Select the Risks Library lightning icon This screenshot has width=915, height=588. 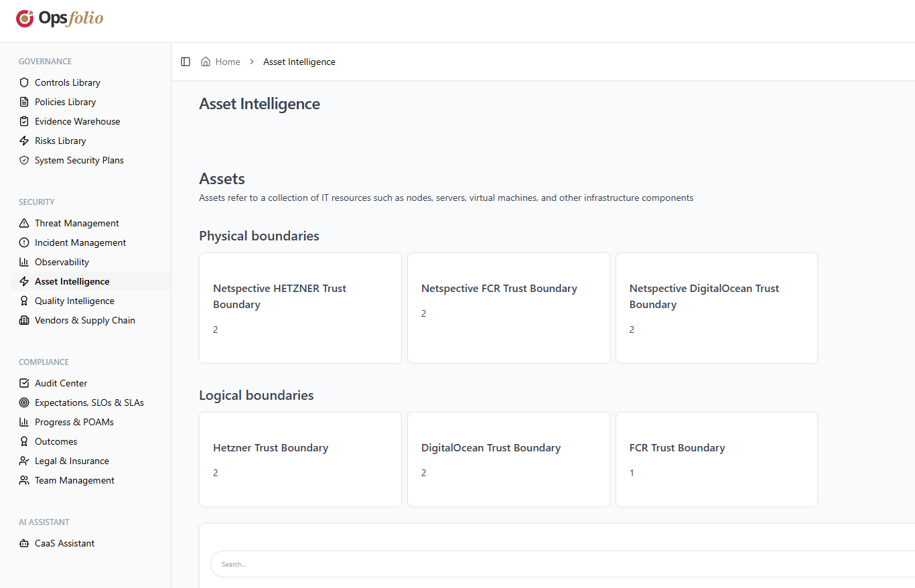coord(23,140)
